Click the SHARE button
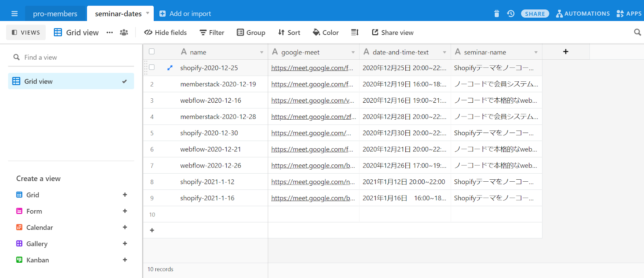644x278 pixels. pos(535,14)
